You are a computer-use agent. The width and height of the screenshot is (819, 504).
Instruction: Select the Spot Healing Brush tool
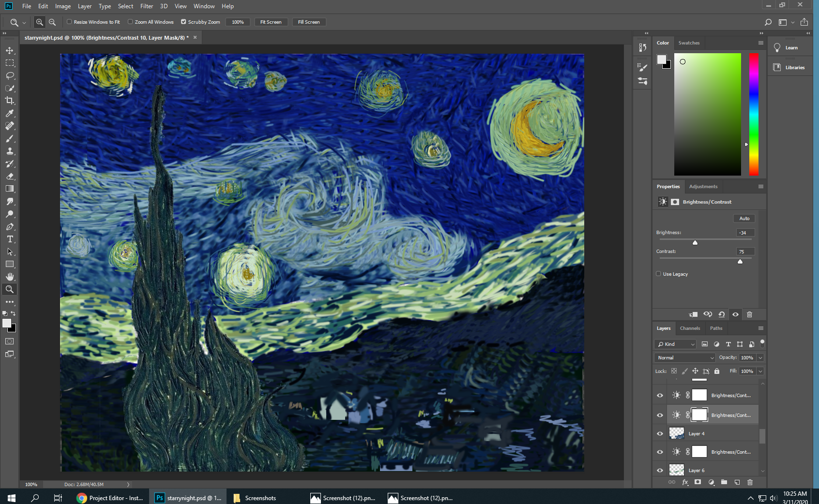pos(10,126)
